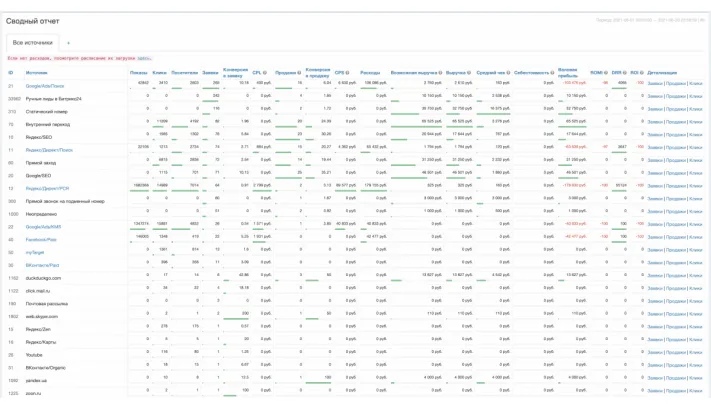
Task: Open the Яндекс/Директ/РСЯ source link
Action: click(47, 189)
